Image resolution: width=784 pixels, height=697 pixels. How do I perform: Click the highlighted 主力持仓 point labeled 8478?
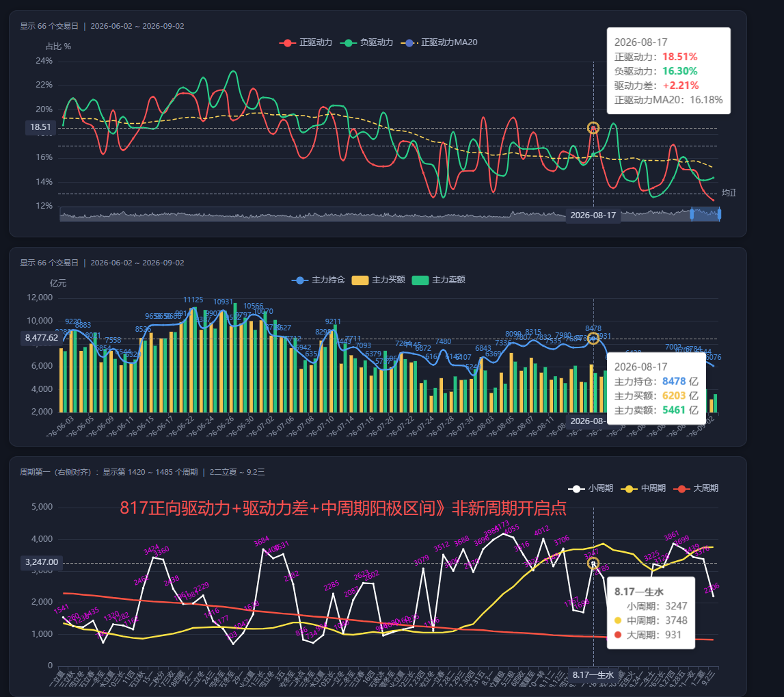593,339
